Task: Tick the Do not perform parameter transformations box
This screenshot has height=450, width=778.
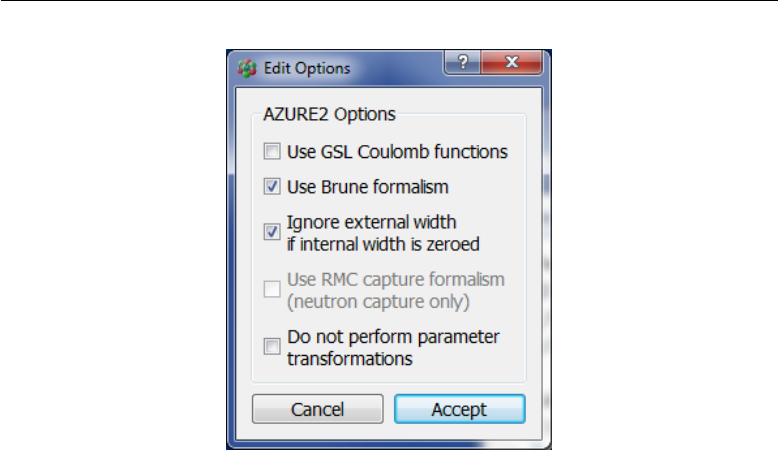Action: point(272,346)
